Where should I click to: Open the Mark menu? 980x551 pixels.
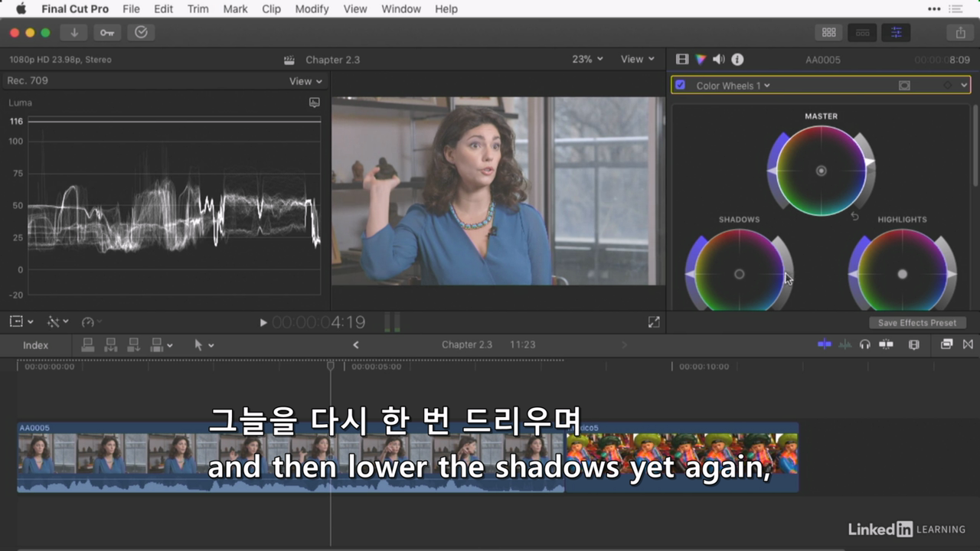pos(235,9)
